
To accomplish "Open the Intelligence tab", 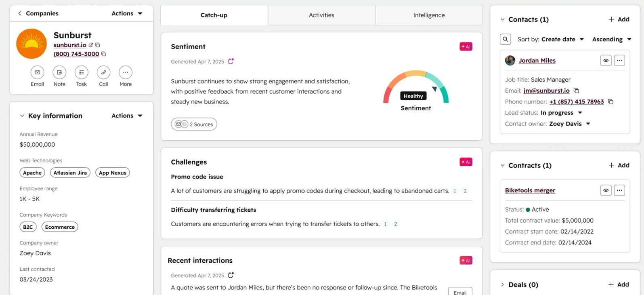I will tap(429, 15).
